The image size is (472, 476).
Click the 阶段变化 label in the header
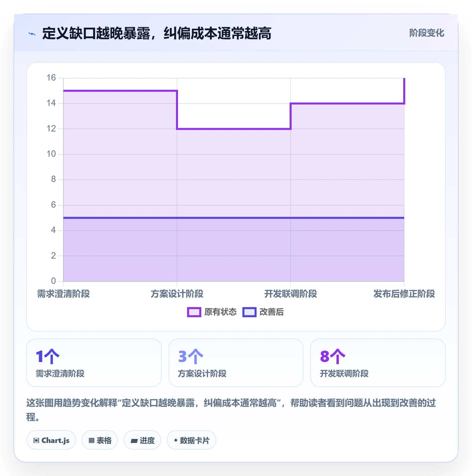pyautogui.click(x=426, y=33)
